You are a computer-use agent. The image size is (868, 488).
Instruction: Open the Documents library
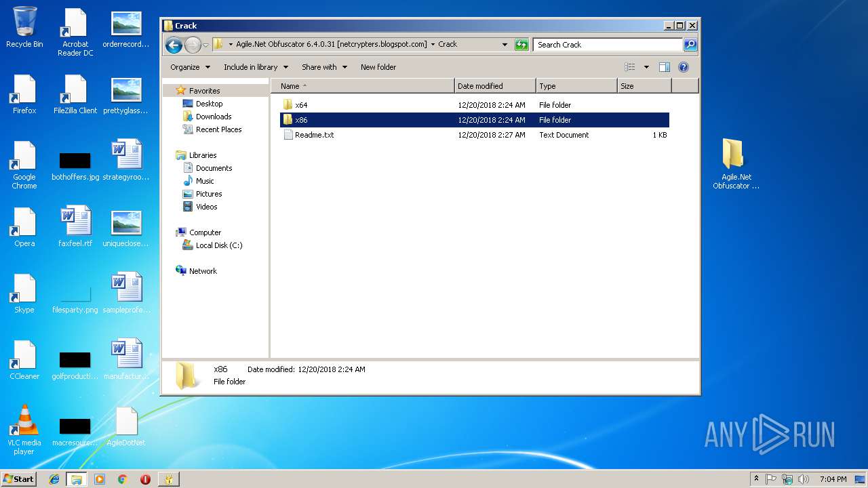(x=214, y=168)
